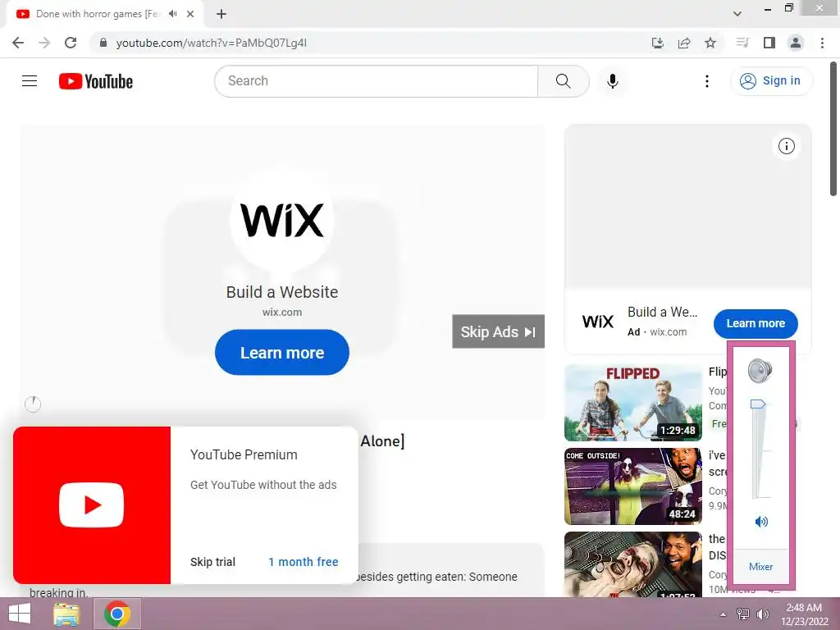840x630 pixels.
Task: Click Learn more in sidebar Wix ad
Action: coord(756,323)
